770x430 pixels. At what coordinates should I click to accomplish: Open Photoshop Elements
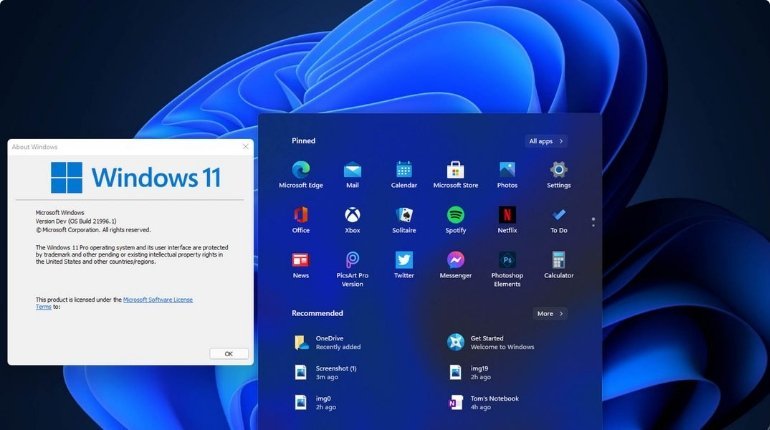(507, 269)
